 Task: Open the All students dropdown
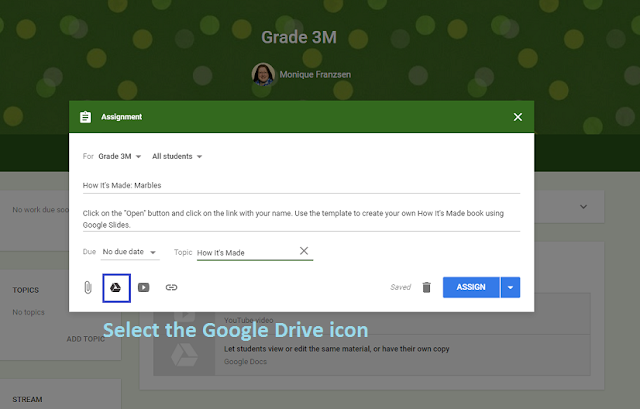pos(177,156)
